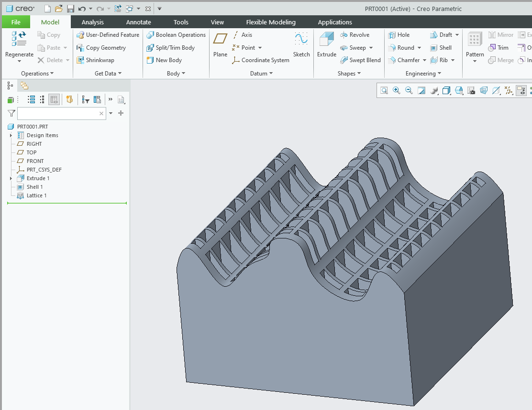Screen dimensions: 532x410
Task: Open the Operations group dropdown
Action: tap(37, 74)
